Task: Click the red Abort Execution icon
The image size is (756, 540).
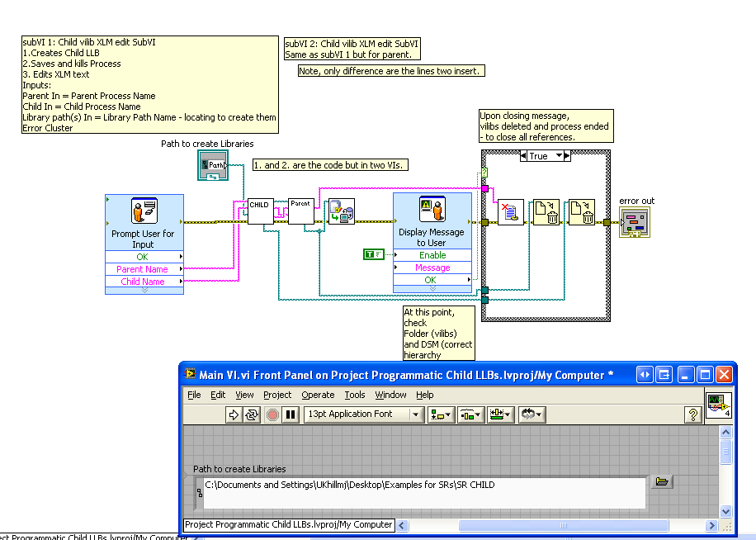Action: click(x=272, y=414)
